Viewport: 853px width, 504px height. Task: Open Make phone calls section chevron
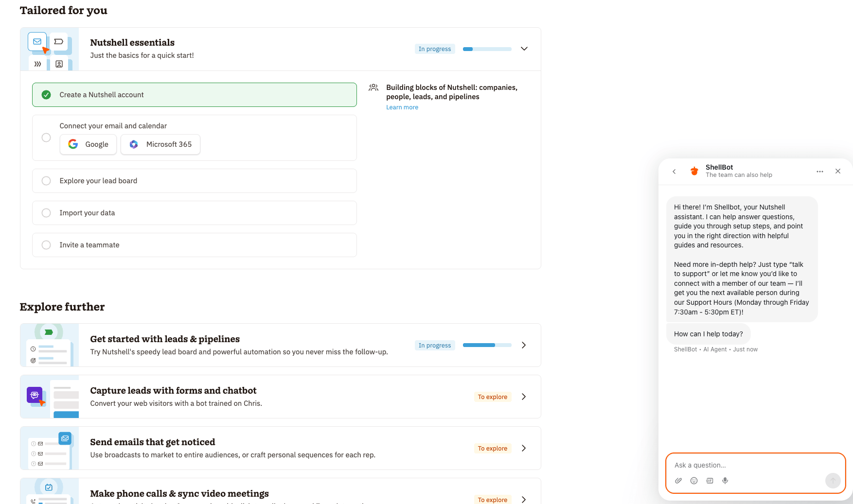click(524, 499)
